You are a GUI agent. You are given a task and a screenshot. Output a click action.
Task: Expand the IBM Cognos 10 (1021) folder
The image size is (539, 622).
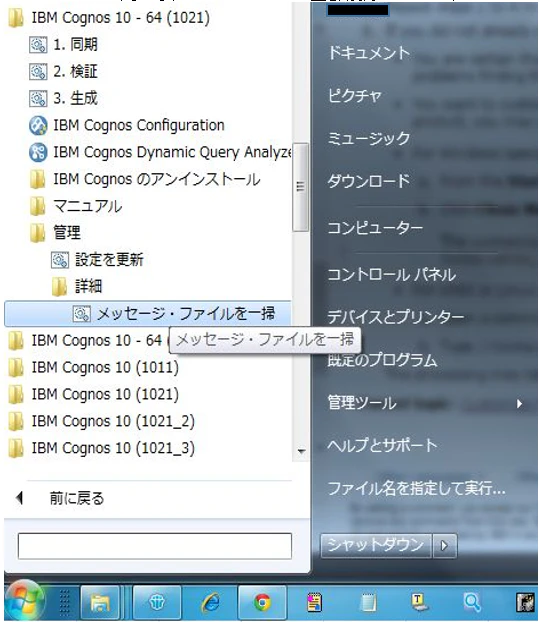click(93, 394)
